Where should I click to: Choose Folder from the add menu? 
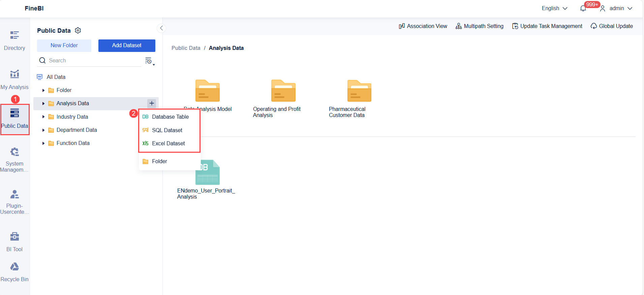(x=170, y=161)
